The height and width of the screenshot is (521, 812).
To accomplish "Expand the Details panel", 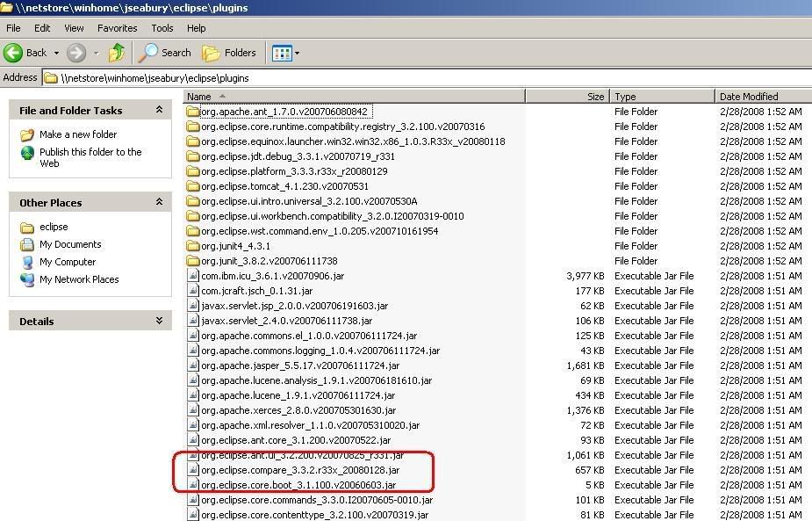I will tap(159, 321).
